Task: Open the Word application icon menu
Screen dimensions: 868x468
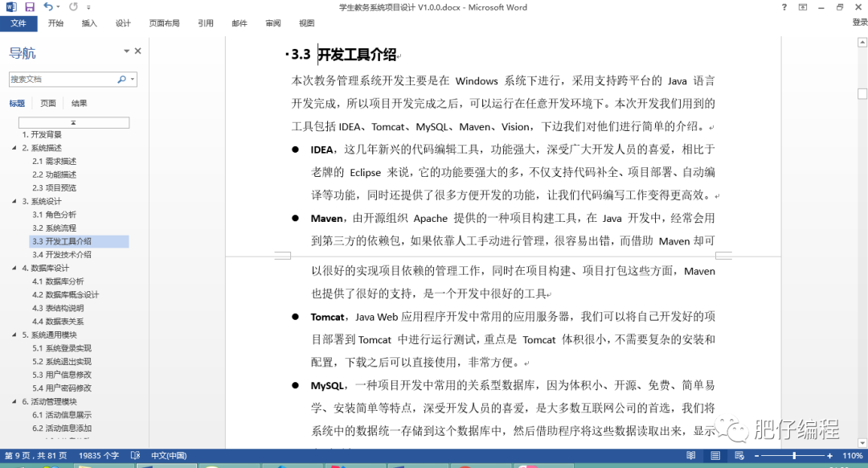Action: pyautogui.click(x=11, y=7)
